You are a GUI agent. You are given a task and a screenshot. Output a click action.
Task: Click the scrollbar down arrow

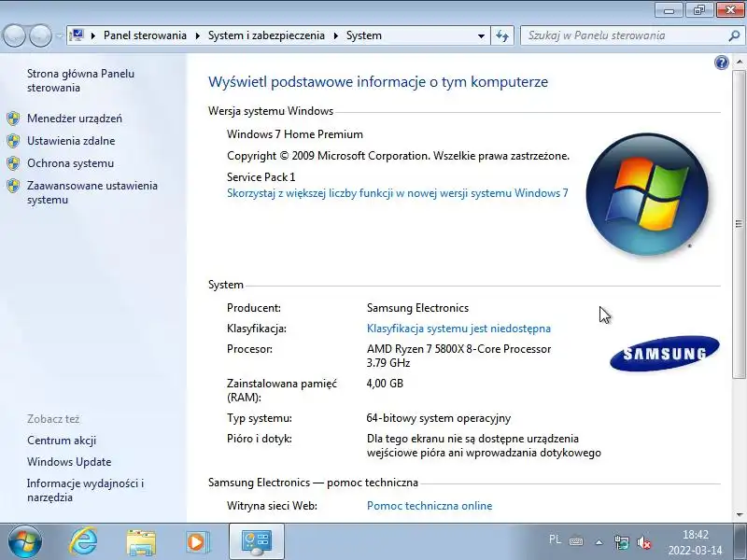pos(739,515)
